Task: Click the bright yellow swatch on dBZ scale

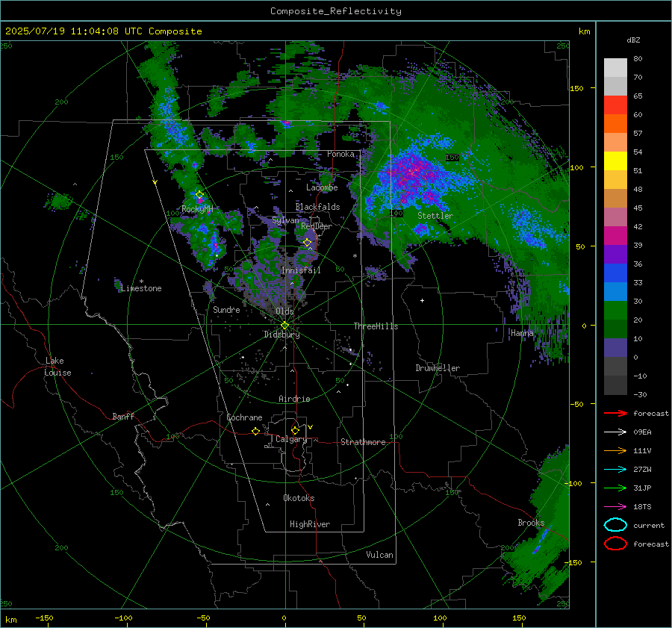Action: click(615, 161)
